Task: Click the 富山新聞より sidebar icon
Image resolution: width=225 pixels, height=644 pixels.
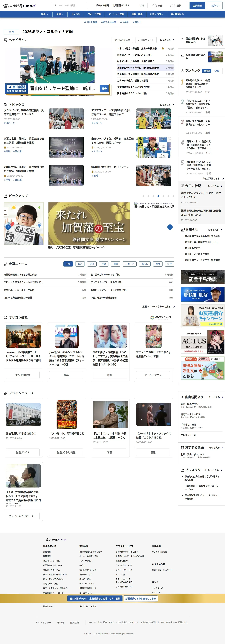Action: pos(182,397)
